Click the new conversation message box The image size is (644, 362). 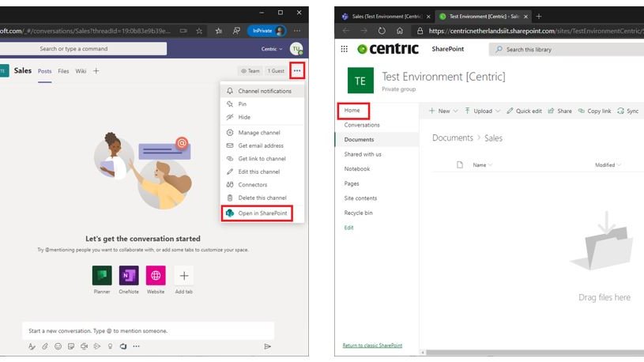(x=148, y=330)
